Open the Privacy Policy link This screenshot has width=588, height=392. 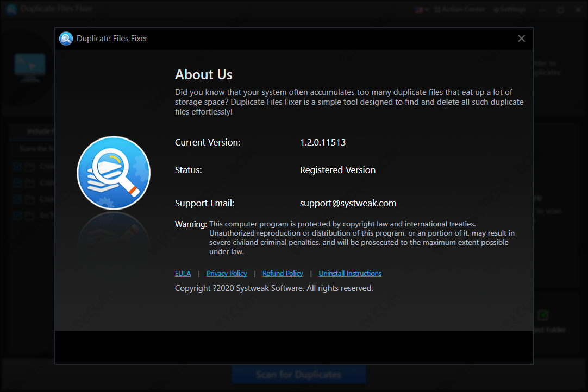(227, 274)
